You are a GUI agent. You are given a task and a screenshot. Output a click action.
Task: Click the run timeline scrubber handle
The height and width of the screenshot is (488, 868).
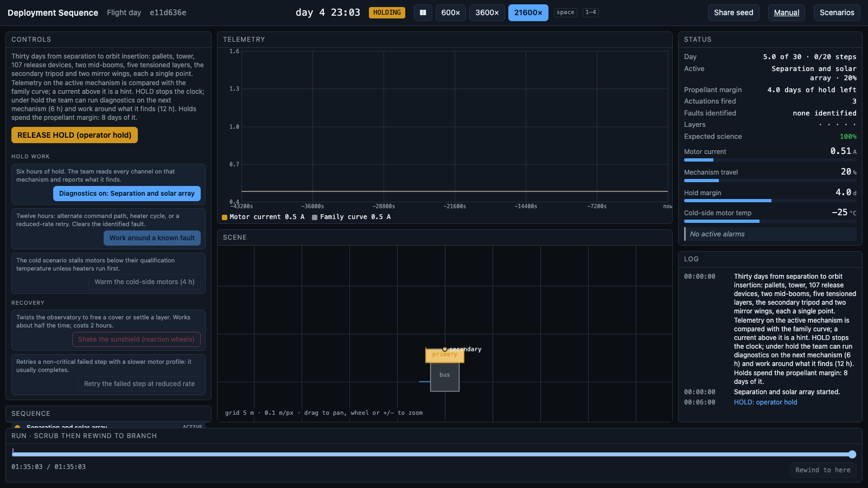852,454
